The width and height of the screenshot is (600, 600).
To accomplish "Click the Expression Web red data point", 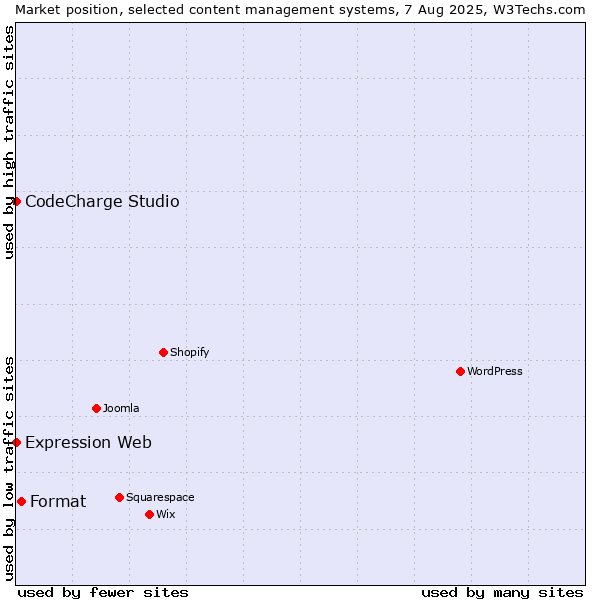I will tap(16, 442).
